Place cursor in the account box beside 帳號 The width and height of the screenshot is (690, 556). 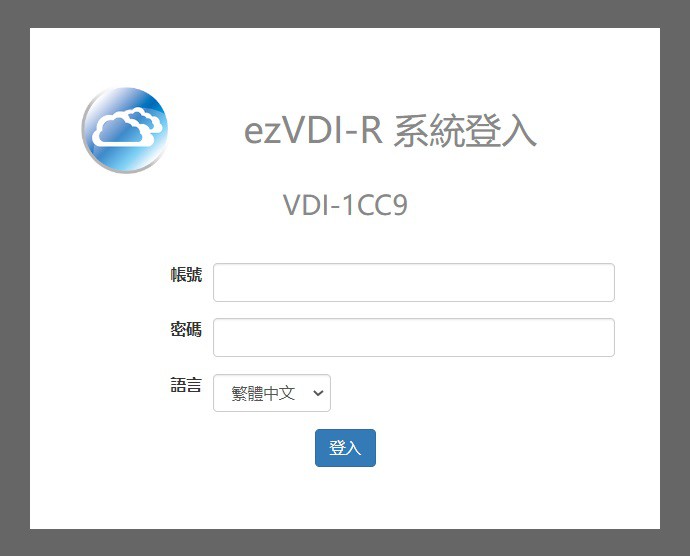(x=414, y=282)
